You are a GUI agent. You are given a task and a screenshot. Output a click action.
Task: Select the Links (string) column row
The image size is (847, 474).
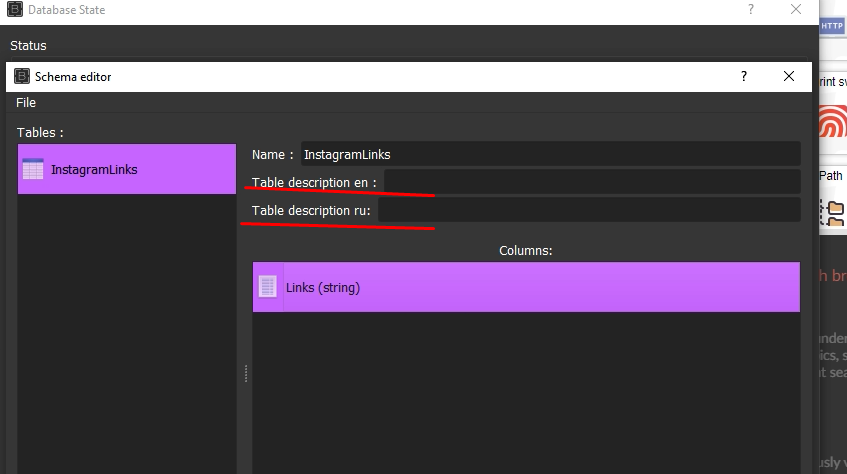coord(526,287)
